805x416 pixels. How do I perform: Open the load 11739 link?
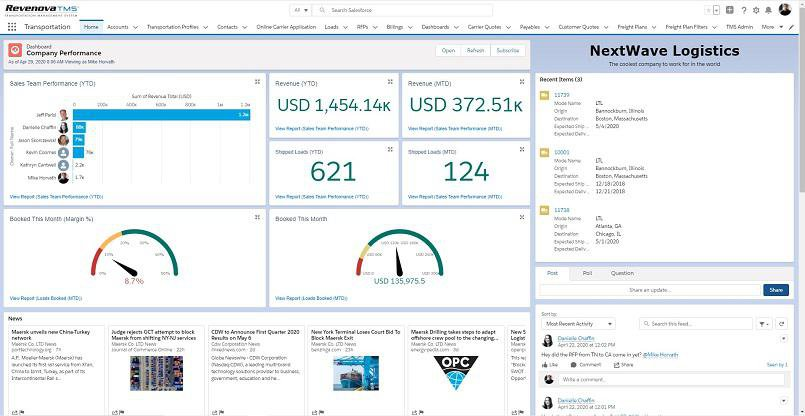[562, 95]
